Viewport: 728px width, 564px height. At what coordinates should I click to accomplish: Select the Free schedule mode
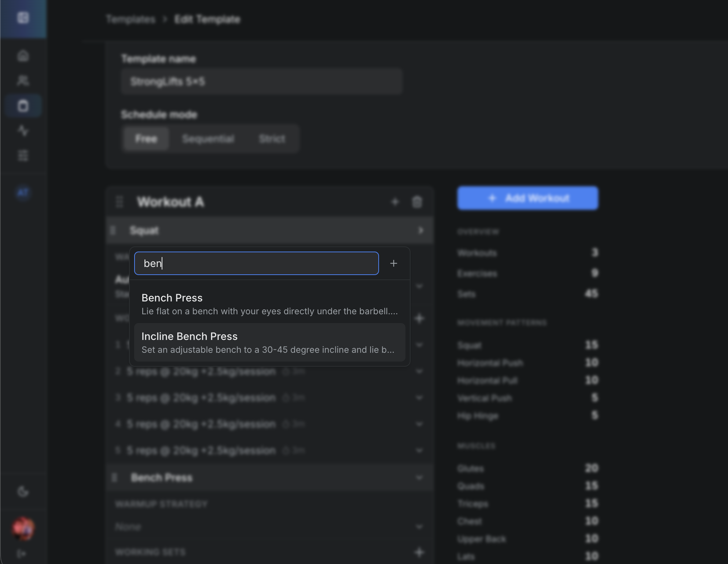(146, 139)
